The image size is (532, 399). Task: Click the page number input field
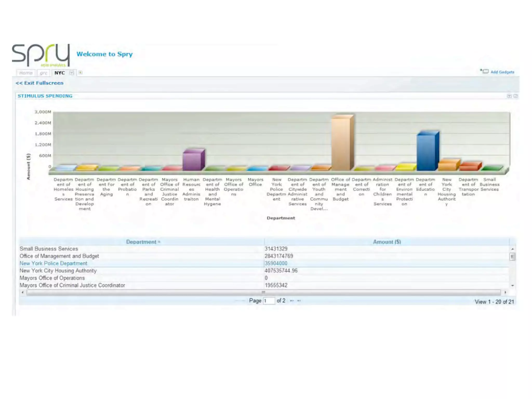coord(269,301)
